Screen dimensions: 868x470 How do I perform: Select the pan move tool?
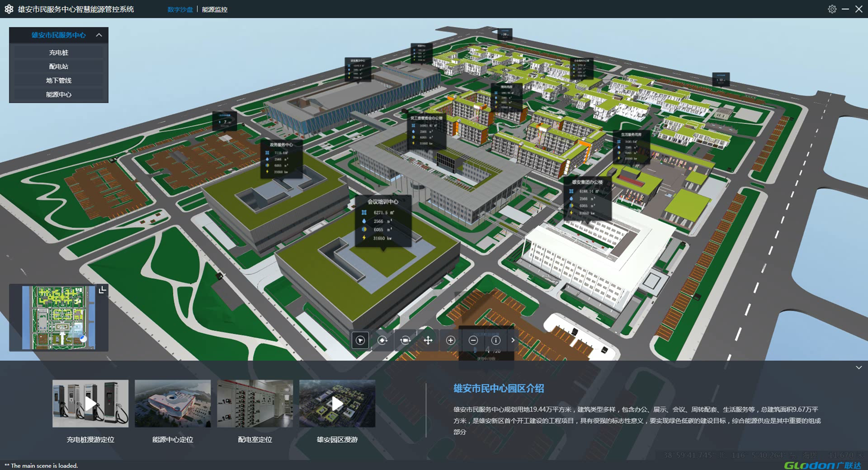pos(428,341)
